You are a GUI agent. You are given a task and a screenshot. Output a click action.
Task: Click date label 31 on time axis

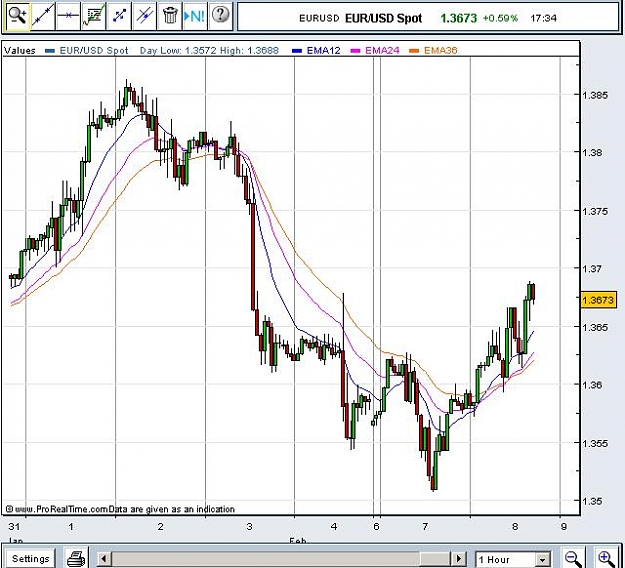pos(14,527)
